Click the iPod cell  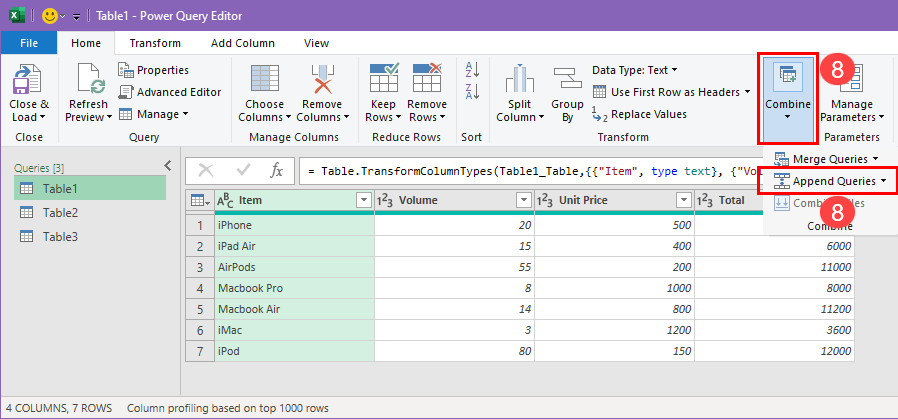[x=294, y=351]
